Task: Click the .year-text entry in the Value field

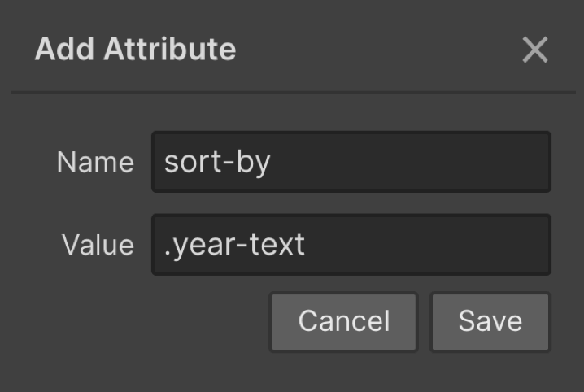Action: (234, 246)
